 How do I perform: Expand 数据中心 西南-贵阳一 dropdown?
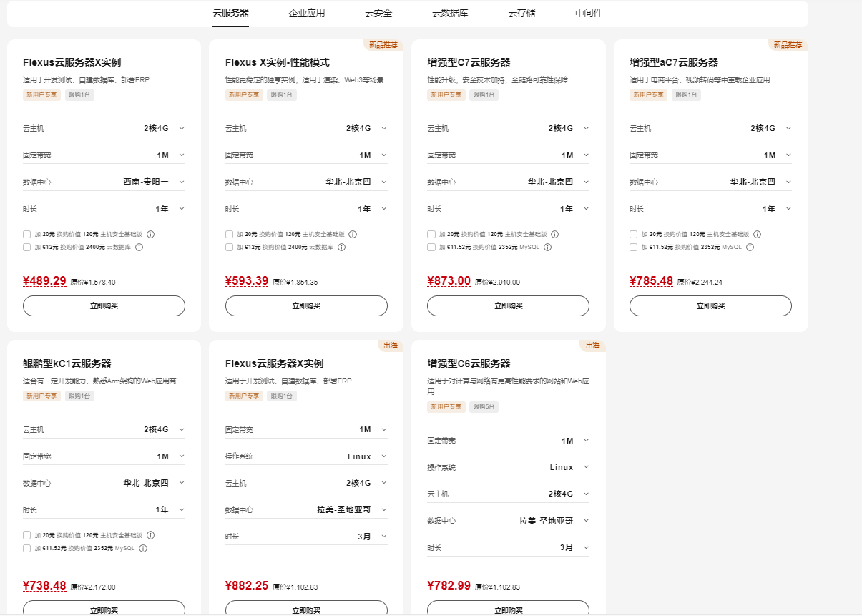tap(104, 182)
